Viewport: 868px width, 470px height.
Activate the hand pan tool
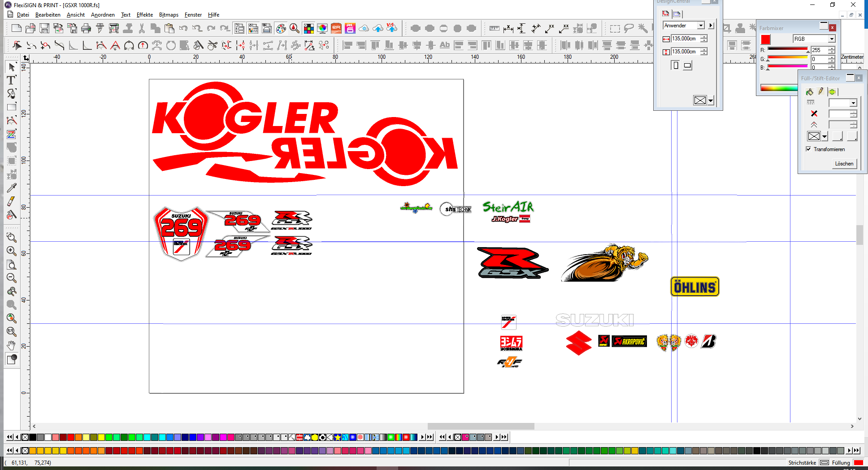coord(11,345)
